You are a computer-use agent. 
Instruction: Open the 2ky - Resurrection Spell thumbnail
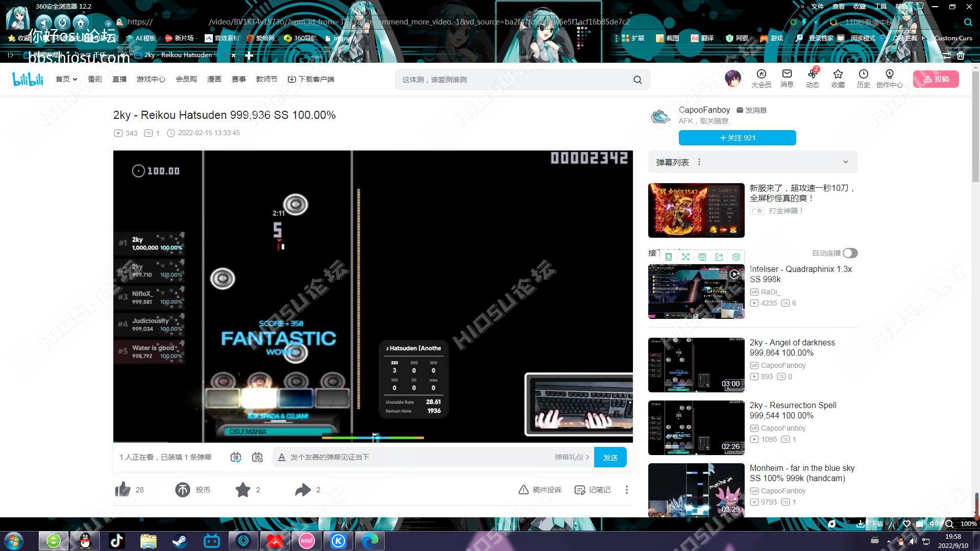pos(696,428)
